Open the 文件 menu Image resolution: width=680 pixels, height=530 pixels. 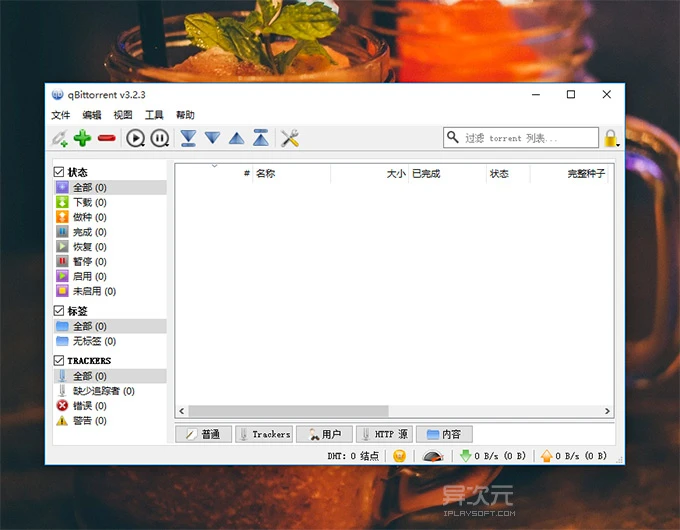(x=60, y=115)
